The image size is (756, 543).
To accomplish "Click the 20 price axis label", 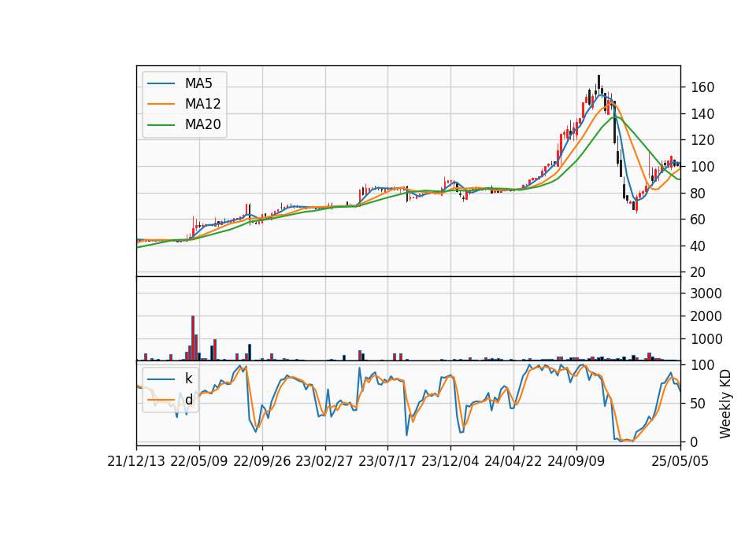I will coord(699,273).
